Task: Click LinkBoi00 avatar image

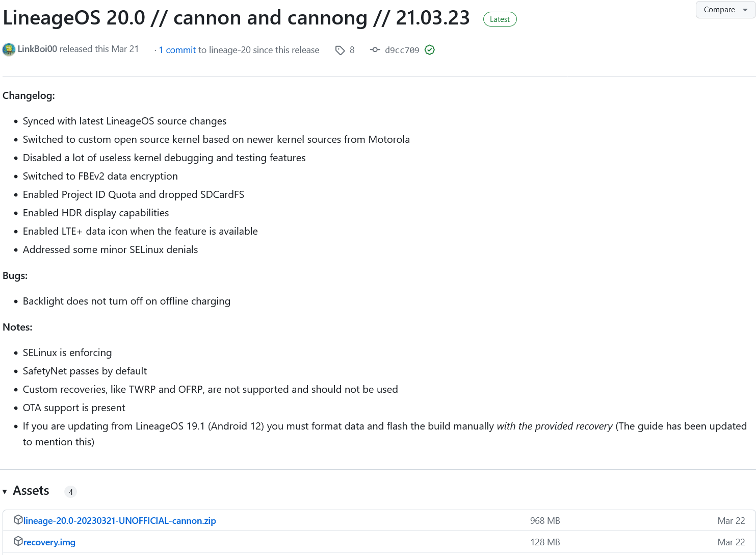Action: click(x=9, y=49)
